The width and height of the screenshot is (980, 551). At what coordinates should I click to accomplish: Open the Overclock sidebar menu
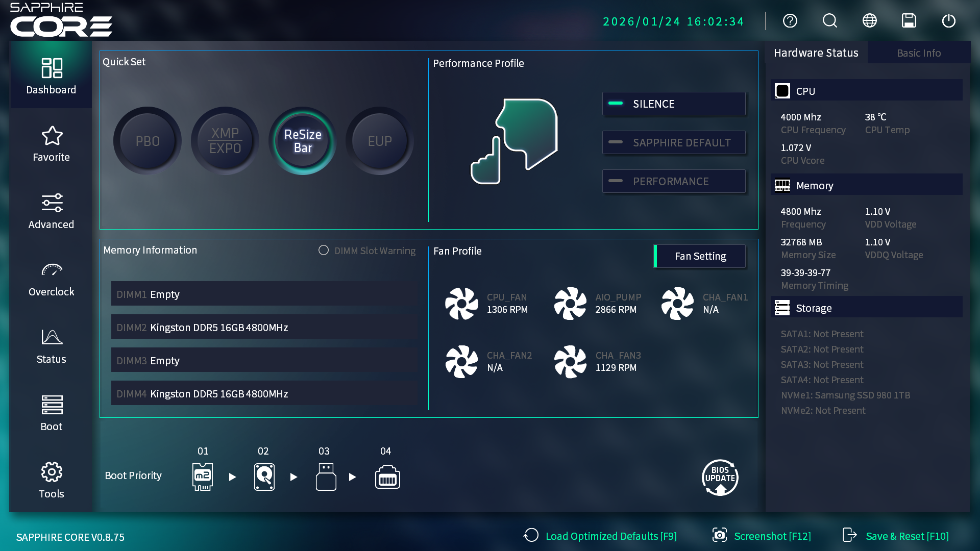tap(51, 279)
